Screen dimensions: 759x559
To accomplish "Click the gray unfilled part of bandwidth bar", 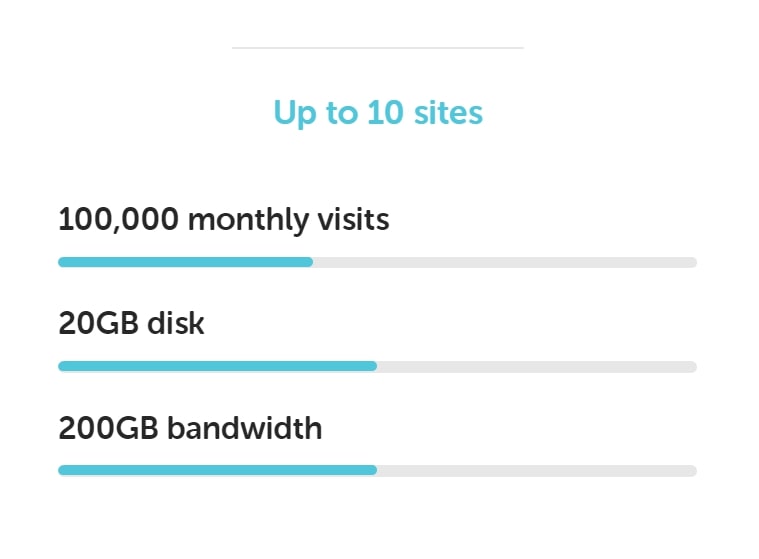I will [537, 470].
